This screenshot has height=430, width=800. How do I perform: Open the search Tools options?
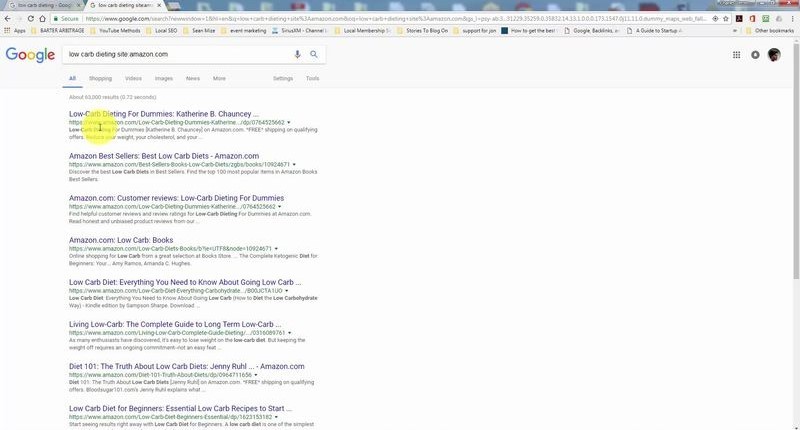[x=312, y=78]
